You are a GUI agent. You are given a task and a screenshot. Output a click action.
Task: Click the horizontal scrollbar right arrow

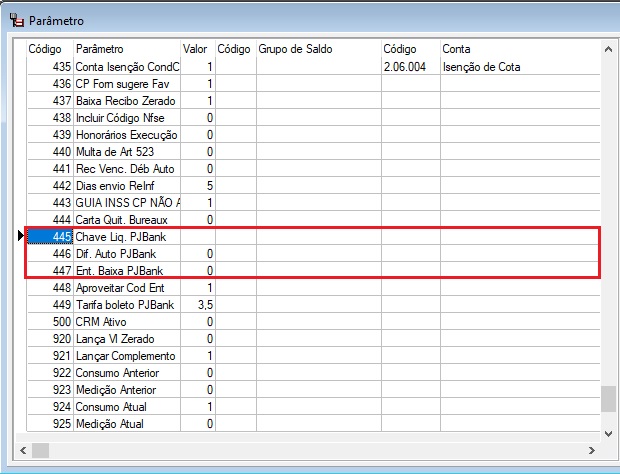click(592, 450)
